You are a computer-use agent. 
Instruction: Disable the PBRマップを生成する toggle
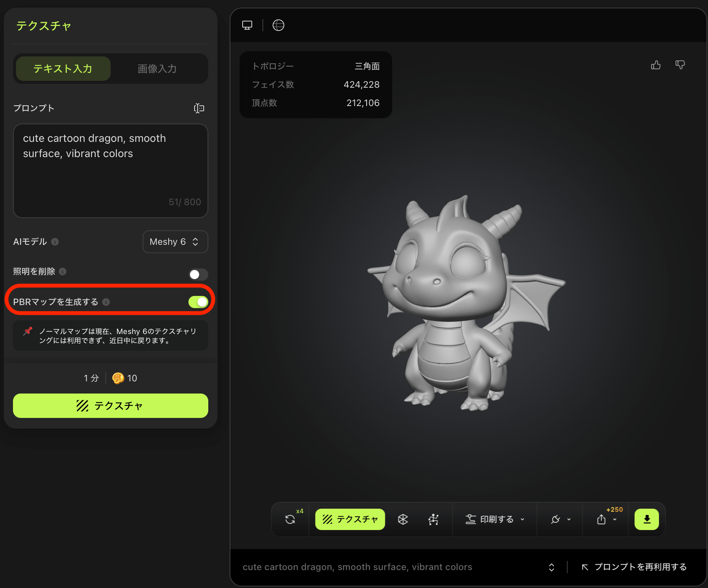coord(198,302)
